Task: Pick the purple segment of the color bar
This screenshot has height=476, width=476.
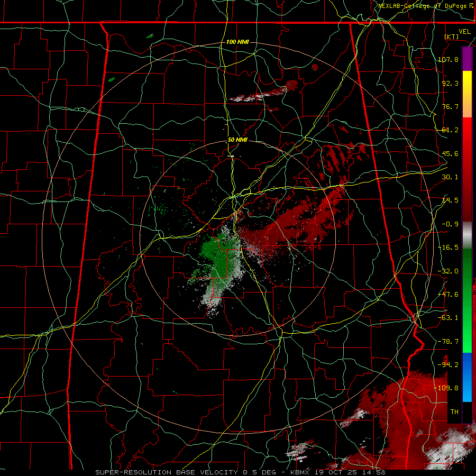Action: coord(467,59)
